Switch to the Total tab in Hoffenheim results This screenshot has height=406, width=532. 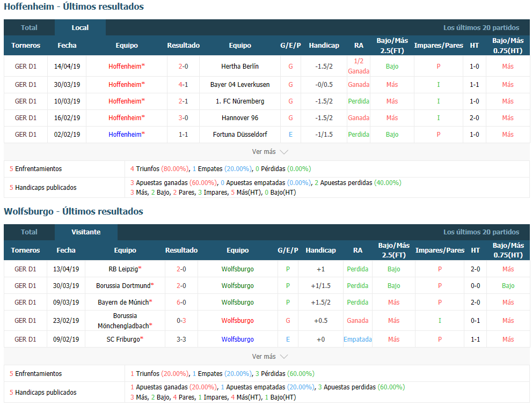point(29,28)
